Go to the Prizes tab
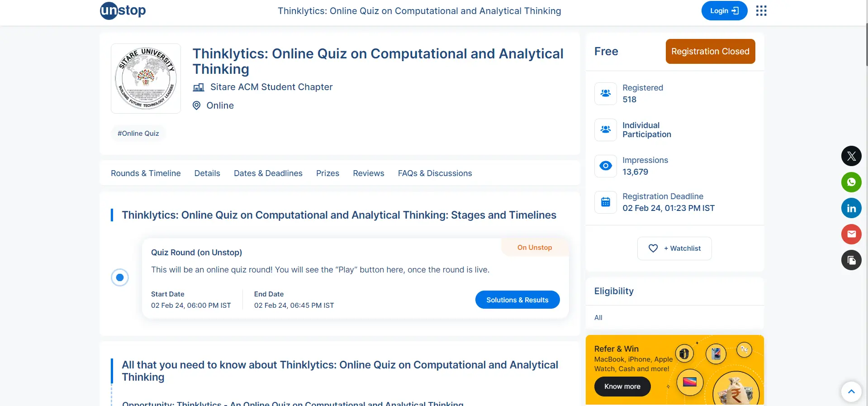Image resolution: width=868 pixels, height=406 pixels. coord(327,173)
